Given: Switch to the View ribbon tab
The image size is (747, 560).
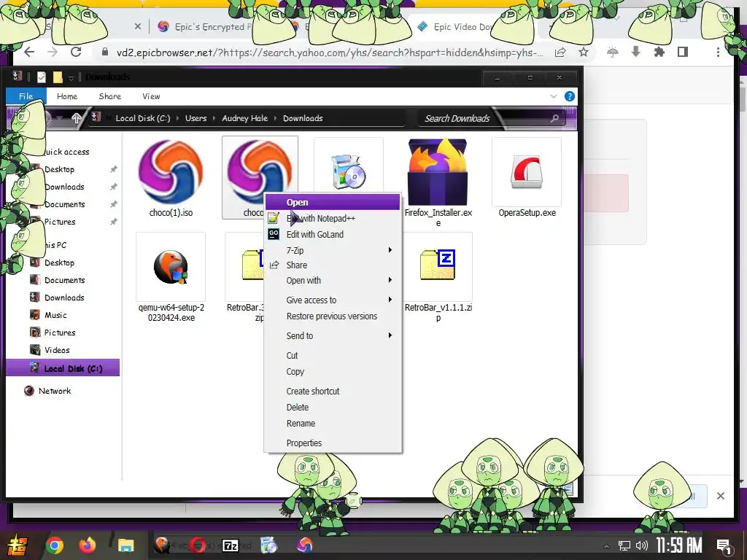Looking at the screenshot, I should (x=151, y=96).
